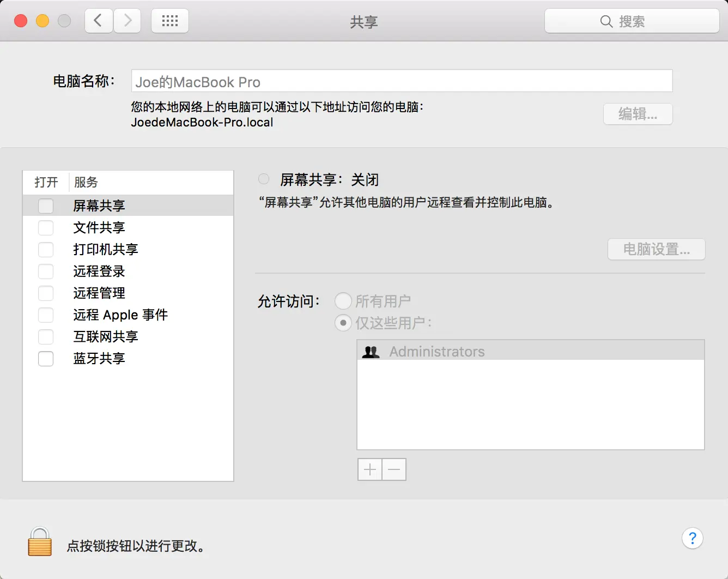
Task: Click the 电脑设置... button
Action: tap(656, 249)
